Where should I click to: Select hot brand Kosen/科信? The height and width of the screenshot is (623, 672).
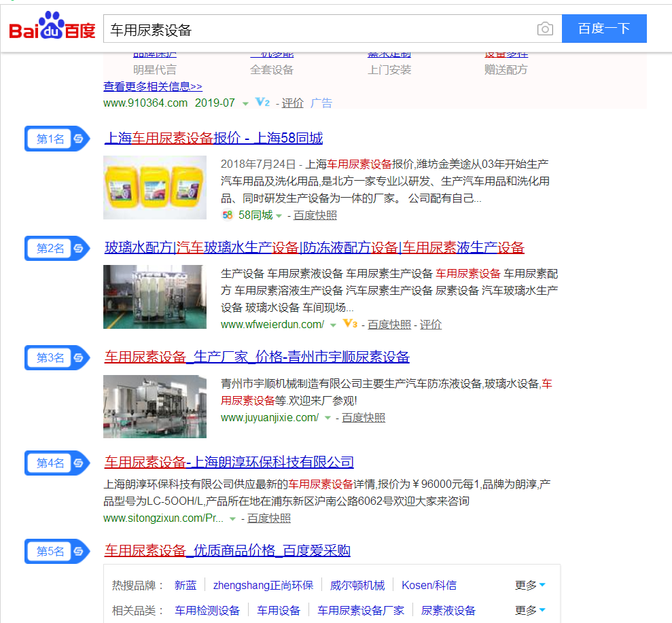429,586
